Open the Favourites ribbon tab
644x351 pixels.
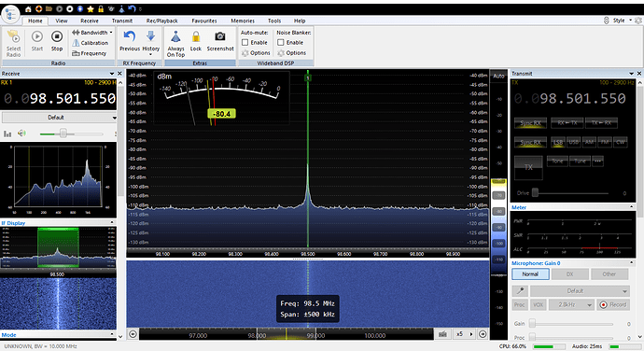[204, 21]
